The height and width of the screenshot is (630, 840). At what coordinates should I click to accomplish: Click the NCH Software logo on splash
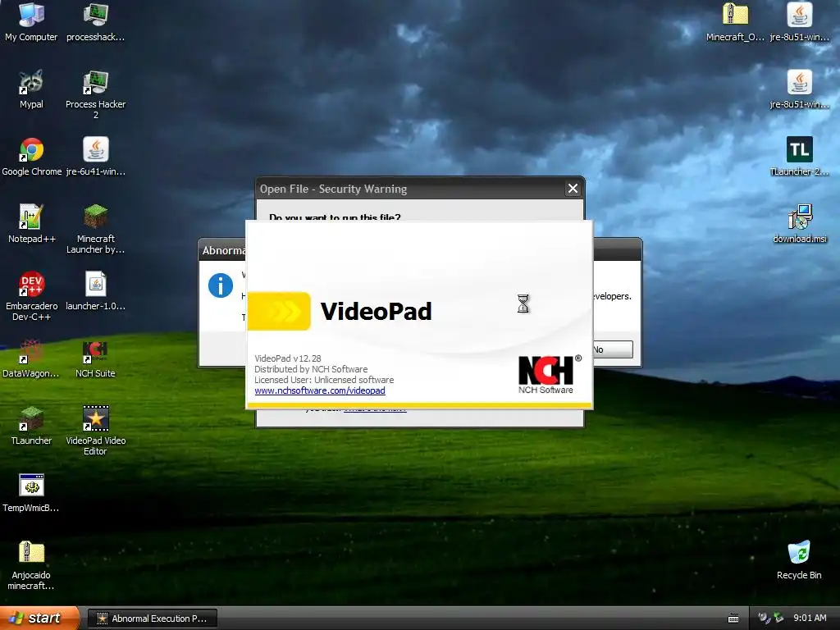[549, 374]
